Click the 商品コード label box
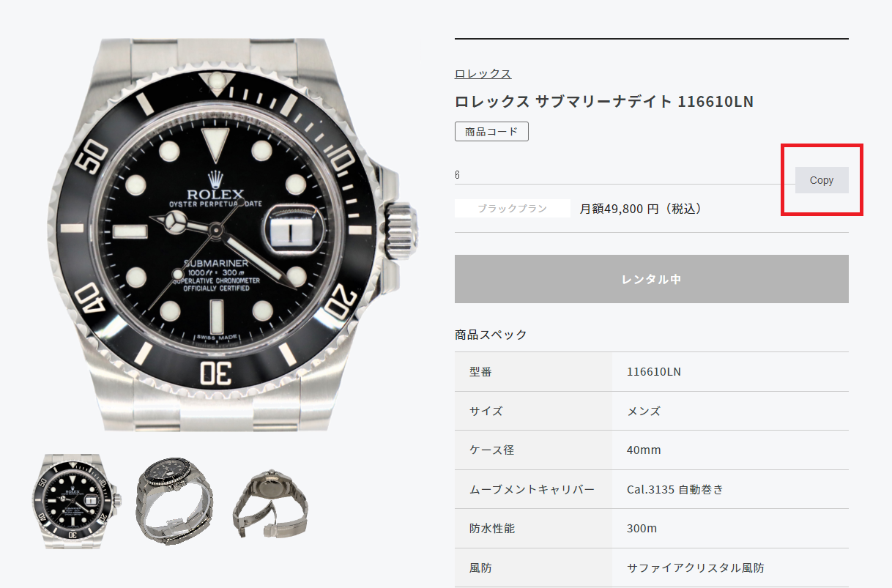This screenshot has width=892, height=588. 491,132
